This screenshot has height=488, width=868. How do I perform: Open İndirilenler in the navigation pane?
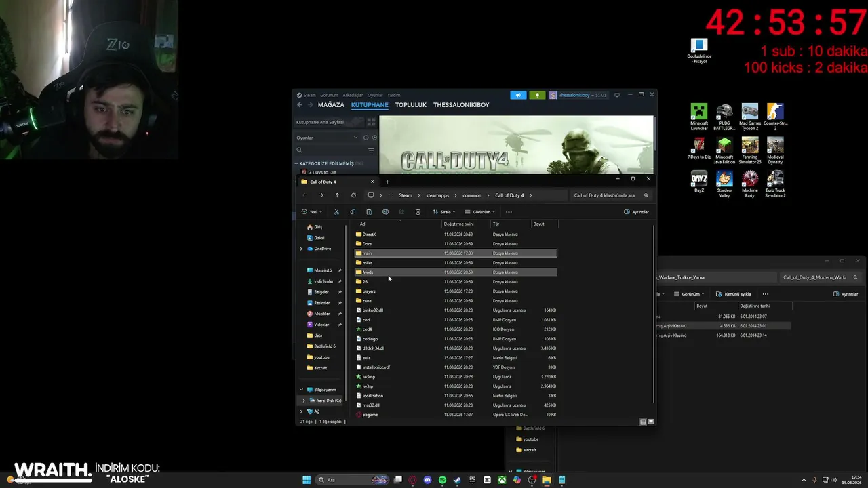click(324, 281)
